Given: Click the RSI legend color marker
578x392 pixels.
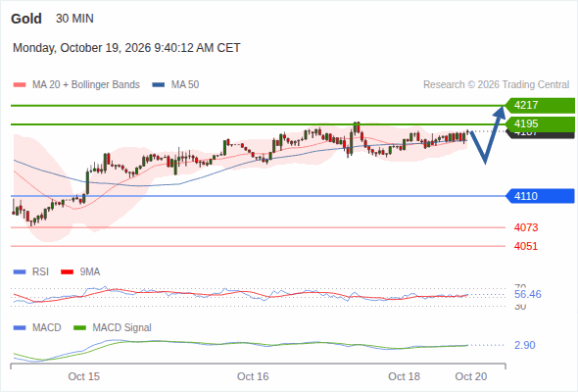Looking at the screenshot, I should [20, 272].
